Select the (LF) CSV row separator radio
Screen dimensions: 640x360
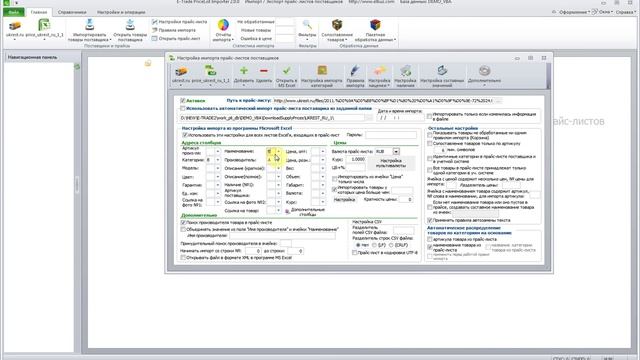(374, 245)
